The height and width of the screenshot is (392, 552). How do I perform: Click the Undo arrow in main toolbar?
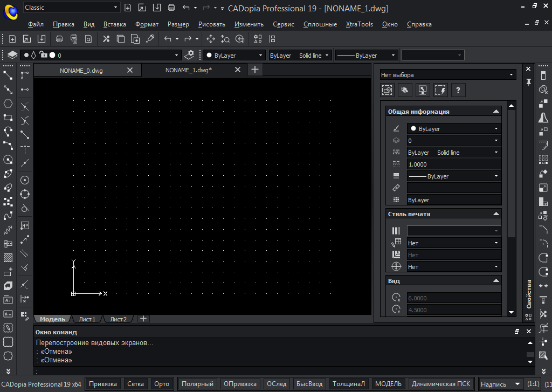(x=168, y=39)
